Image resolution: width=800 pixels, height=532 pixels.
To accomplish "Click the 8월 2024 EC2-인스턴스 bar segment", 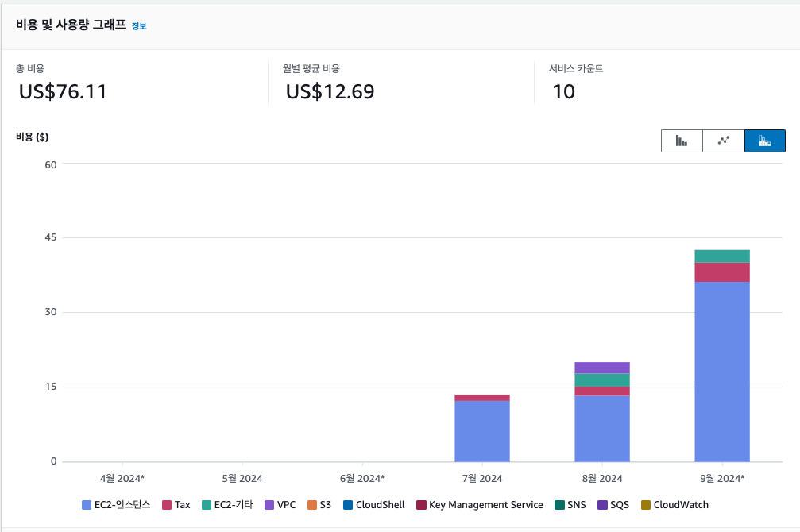I will [x=602, y=429].
